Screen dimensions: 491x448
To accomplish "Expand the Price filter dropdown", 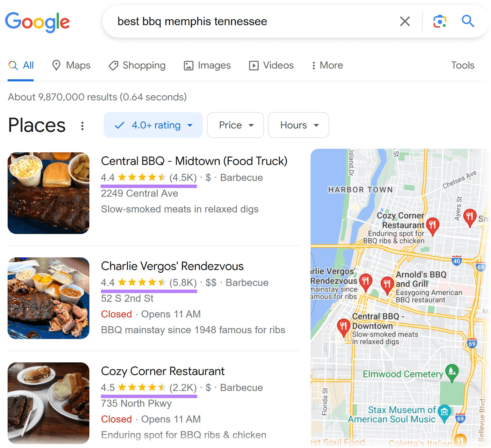I will pos(235,125).
